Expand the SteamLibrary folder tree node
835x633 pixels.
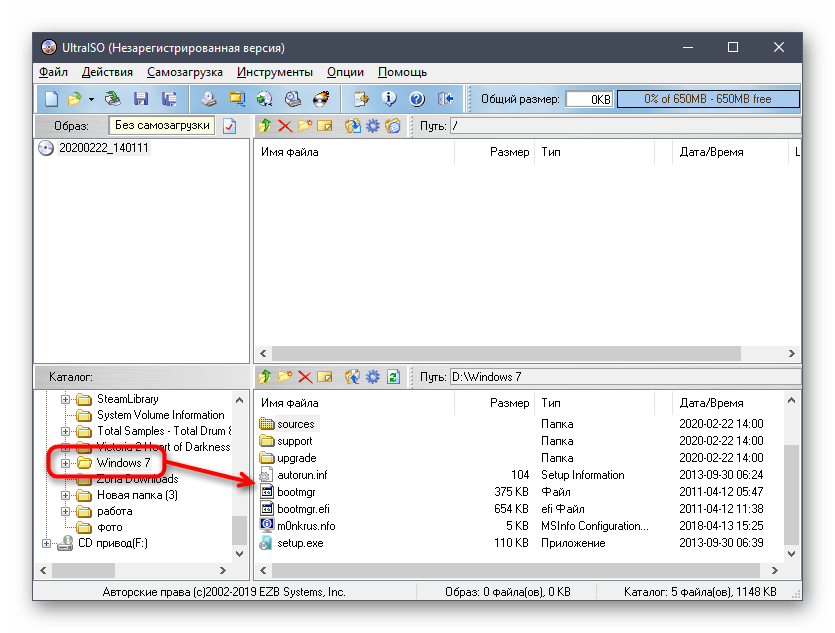click(x=66, y=399)
